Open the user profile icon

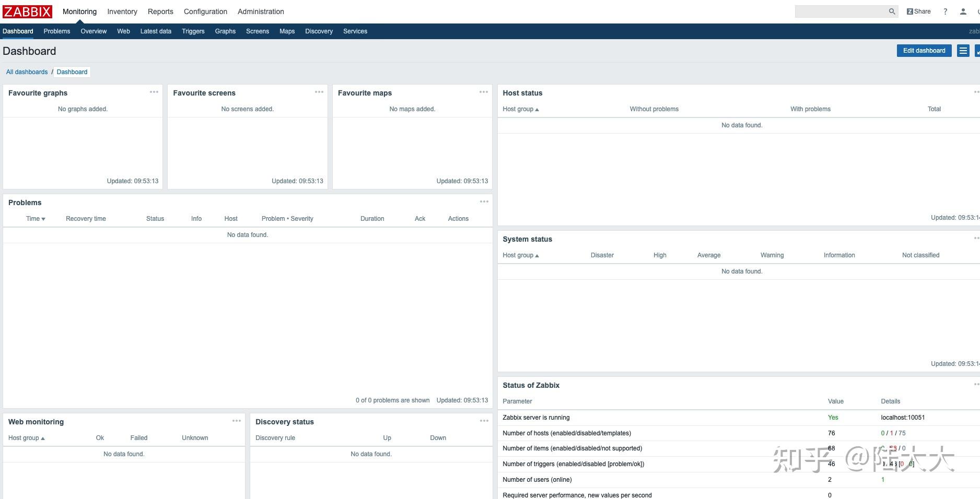click(963, 11)
